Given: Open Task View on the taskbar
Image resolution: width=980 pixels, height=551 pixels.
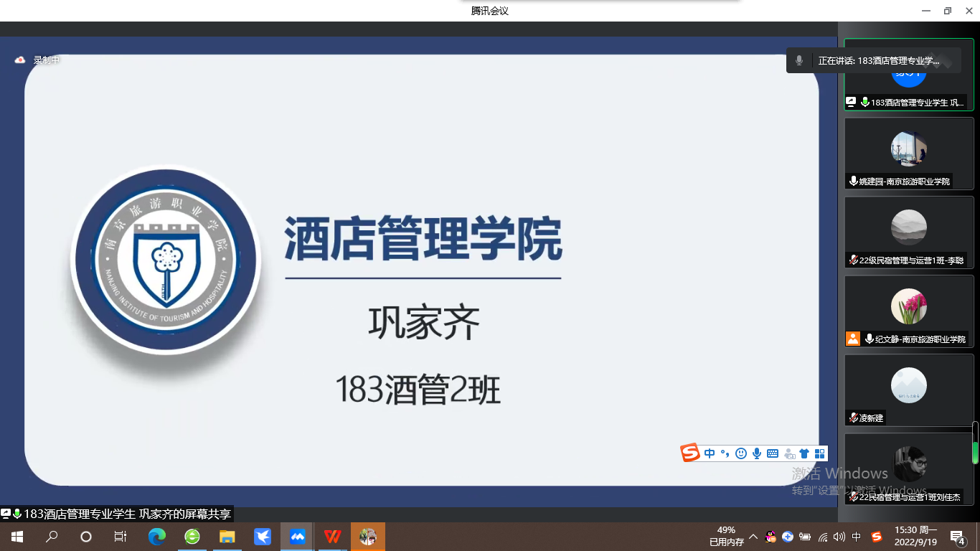Looking at the screenshot, I should pos(121,537).
